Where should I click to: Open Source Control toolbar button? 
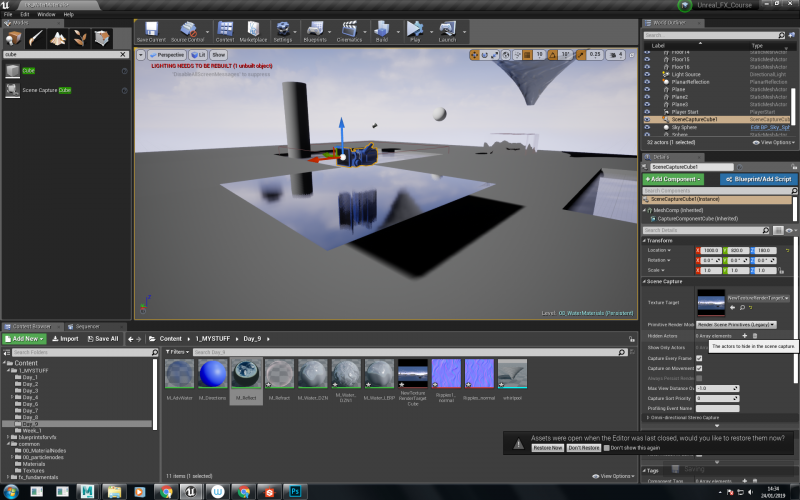point(187,32)
